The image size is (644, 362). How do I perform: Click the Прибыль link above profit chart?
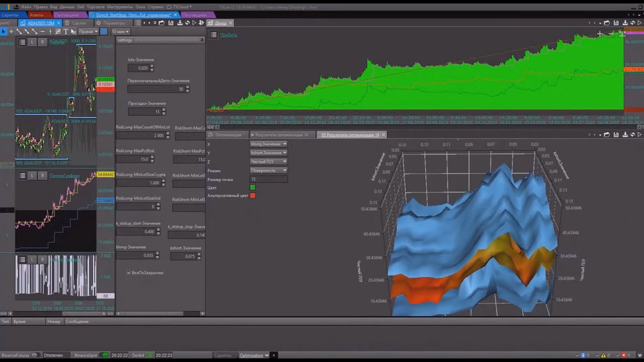(229, 35)
